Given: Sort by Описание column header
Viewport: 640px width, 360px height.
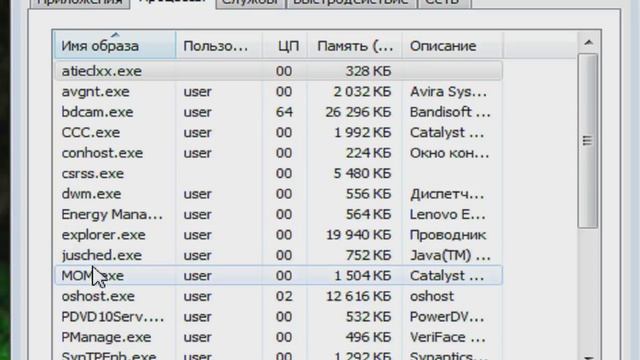Looking at the screenshot, I should [453, 46].
